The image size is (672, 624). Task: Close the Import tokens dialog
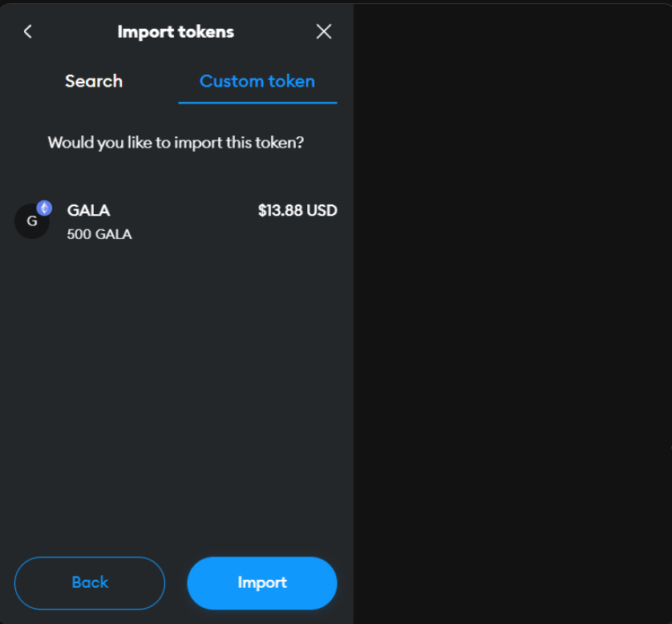pyautogui.click(x=324, y=31)
